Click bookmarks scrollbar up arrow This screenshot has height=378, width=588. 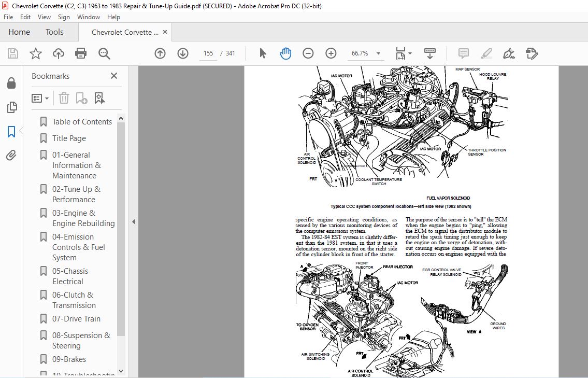121,119
